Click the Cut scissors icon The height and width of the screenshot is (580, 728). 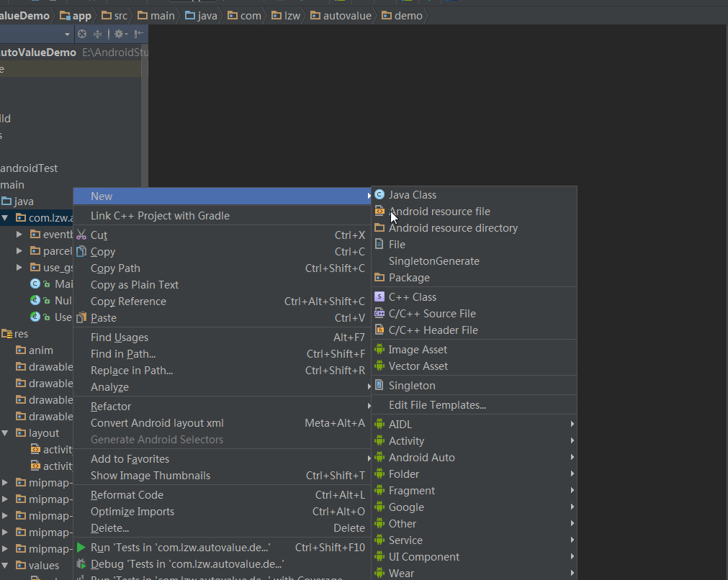81,235
